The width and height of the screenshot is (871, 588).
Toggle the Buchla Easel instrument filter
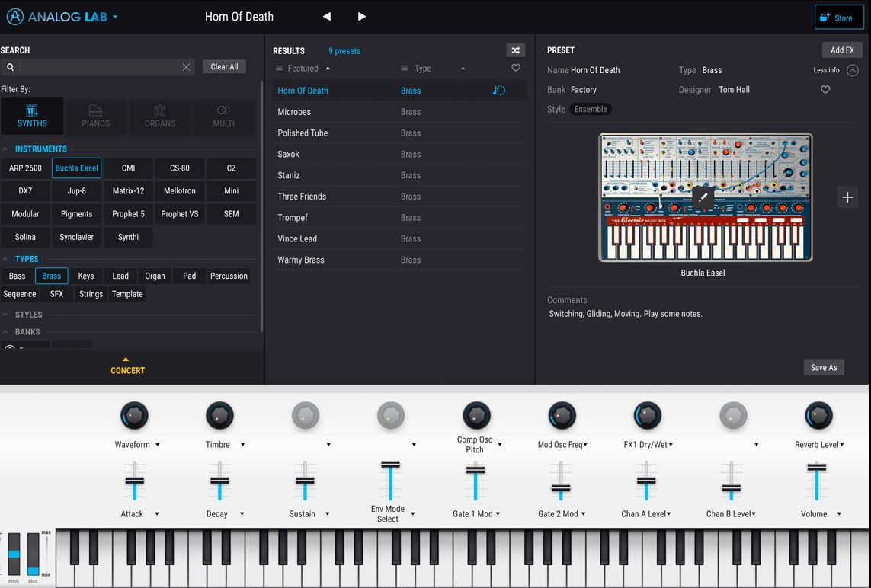76,168
